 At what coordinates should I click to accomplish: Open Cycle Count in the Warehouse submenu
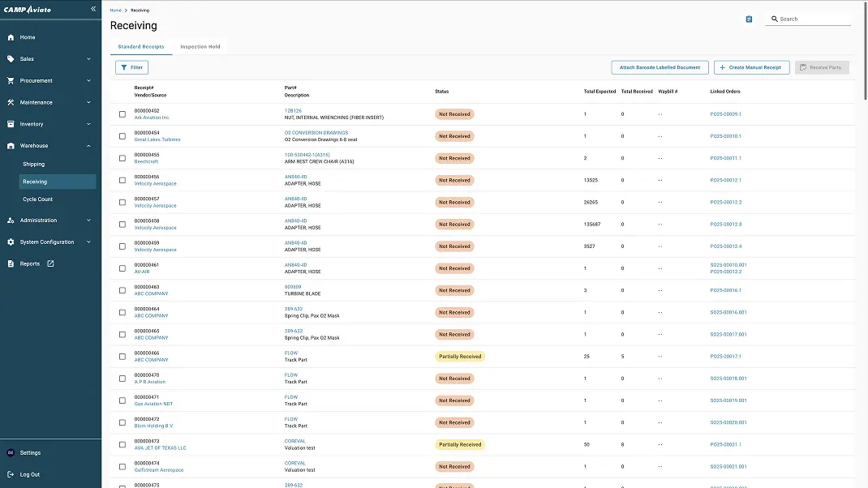click(x=57, y=199)
